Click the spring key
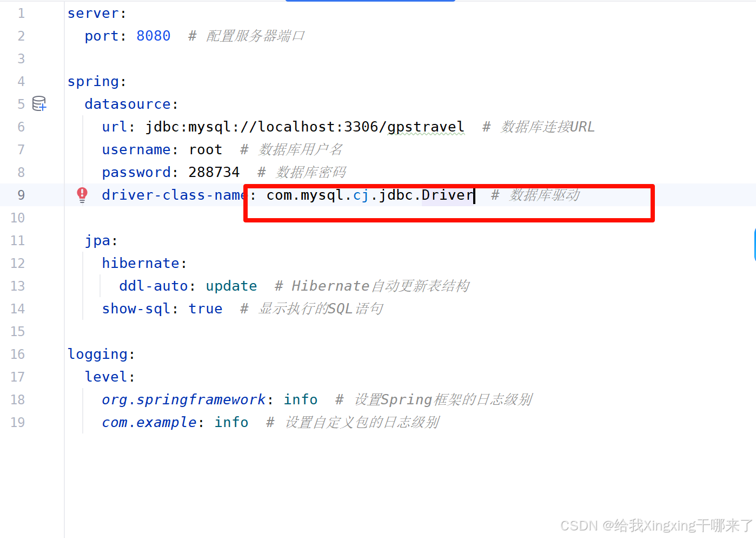Viewport: 756px width, 538px height. coord(93,81)
